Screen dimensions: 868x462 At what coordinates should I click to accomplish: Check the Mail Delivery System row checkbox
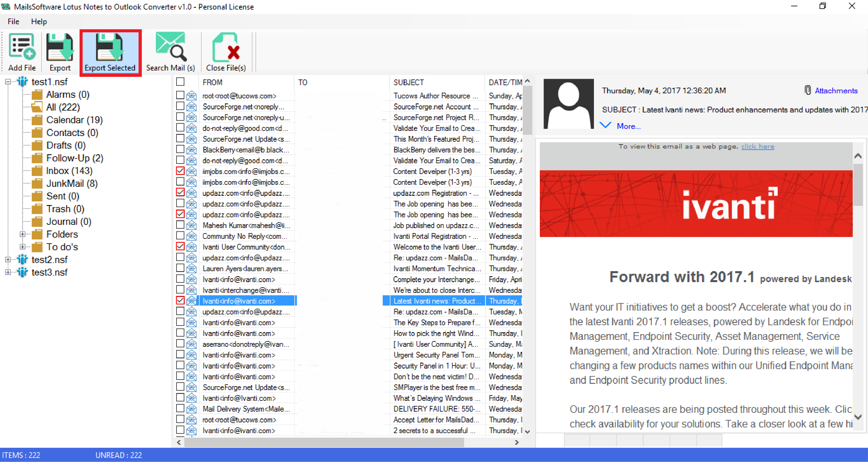click(x=180, y=409)
